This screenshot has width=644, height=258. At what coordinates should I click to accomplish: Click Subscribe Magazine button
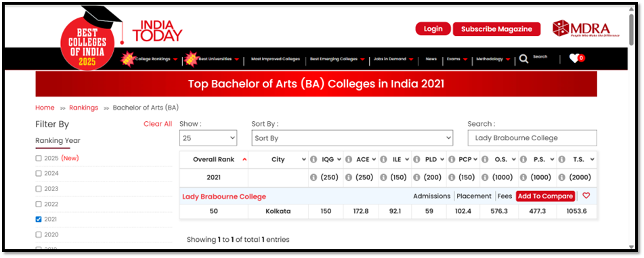pyautogui.click(x=496, y=29)
